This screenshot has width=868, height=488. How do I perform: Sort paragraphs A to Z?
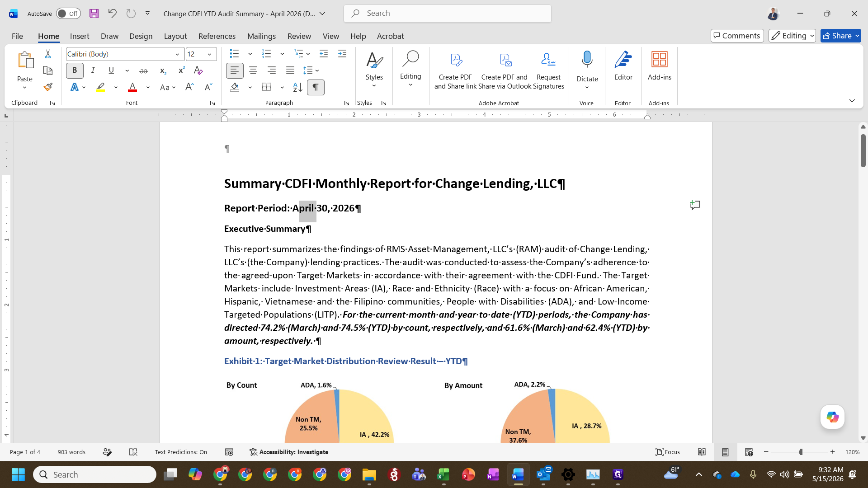[x=297, y=87]
